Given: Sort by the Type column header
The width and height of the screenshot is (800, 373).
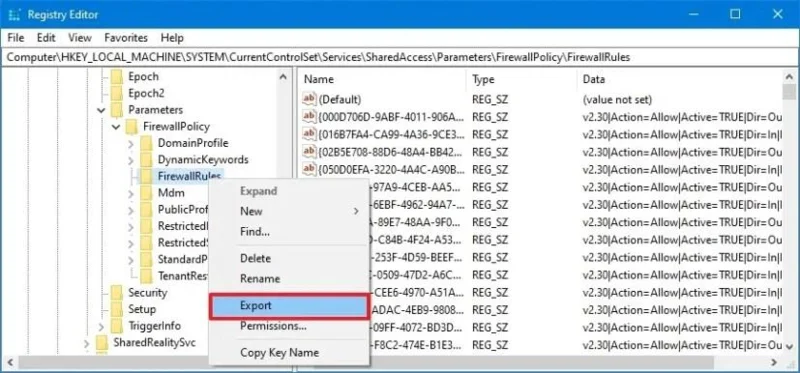Looking at the screenshot, I should tap(521, 80).
